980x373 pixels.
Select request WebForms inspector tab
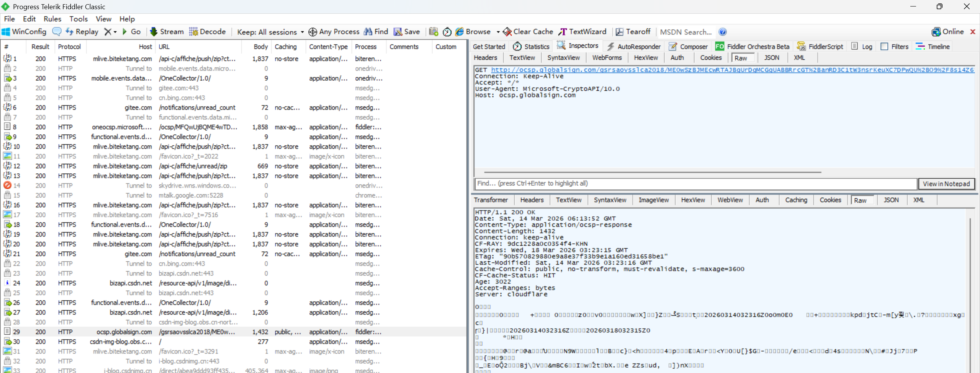[x=607, y=58]
